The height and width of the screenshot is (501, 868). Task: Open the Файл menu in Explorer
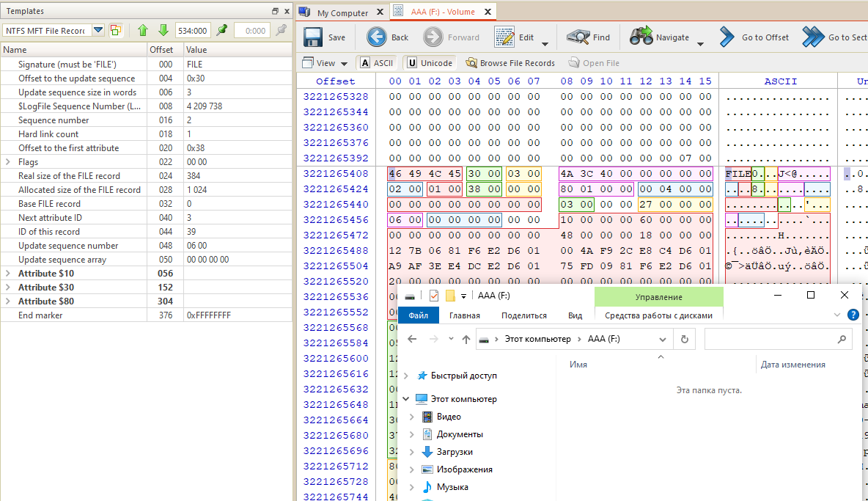coord(419,315)
